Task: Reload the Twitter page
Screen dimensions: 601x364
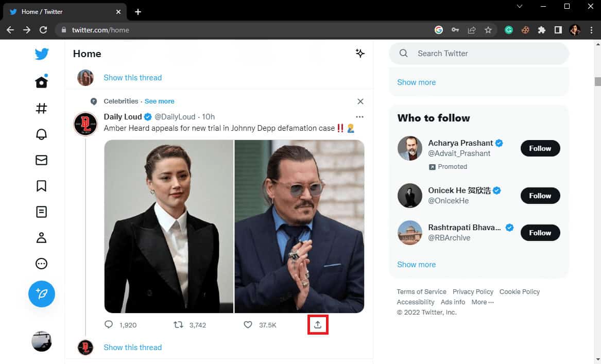Action: point(43,30)
